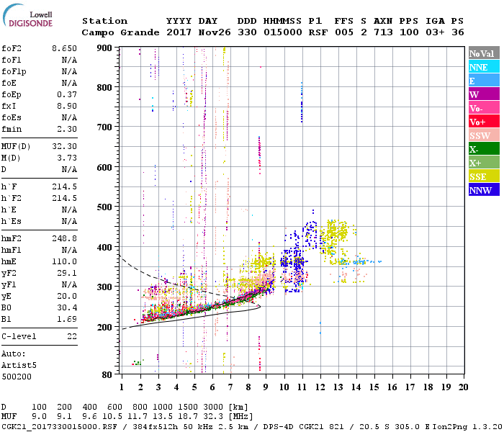Click the time 015000 in header
Screen dimensions: 504x432
click(282, 32)
